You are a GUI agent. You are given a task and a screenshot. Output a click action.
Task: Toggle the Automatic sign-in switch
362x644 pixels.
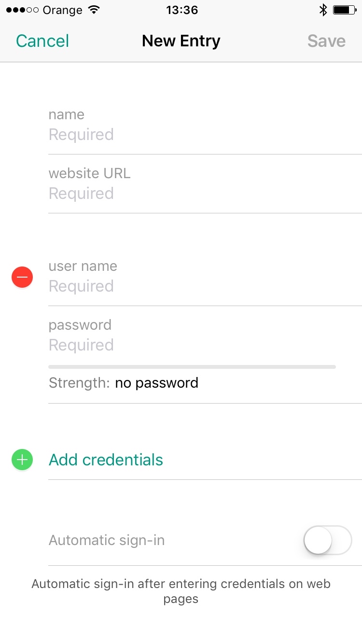click(x=327, y=540)
